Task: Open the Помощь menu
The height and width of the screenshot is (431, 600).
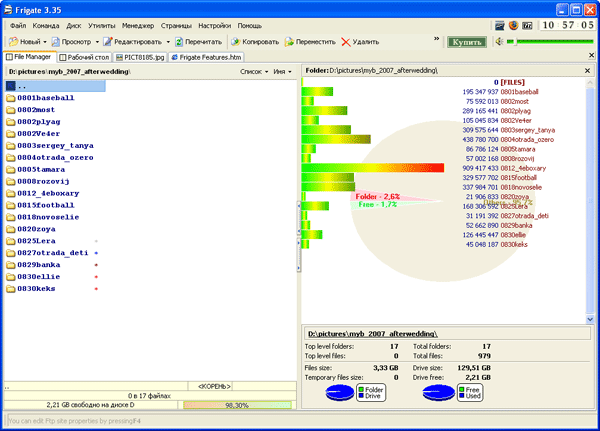Action: coord(249,26)
